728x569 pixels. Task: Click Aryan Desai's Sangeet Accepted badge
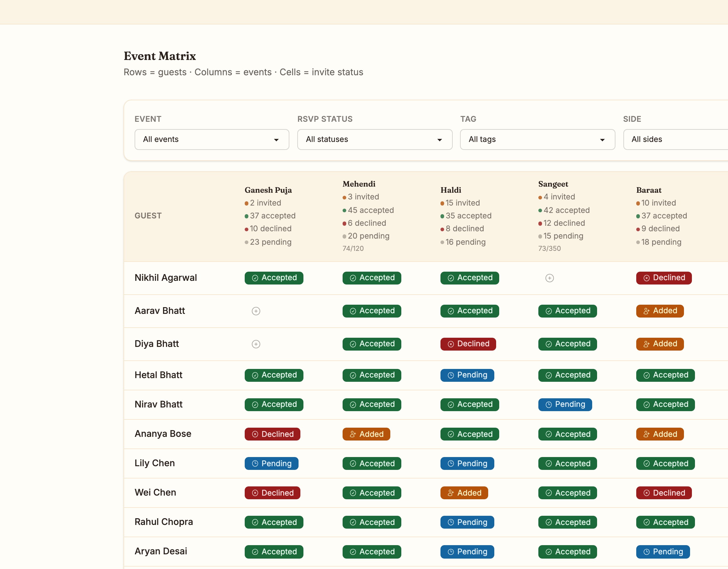(567, 551)
